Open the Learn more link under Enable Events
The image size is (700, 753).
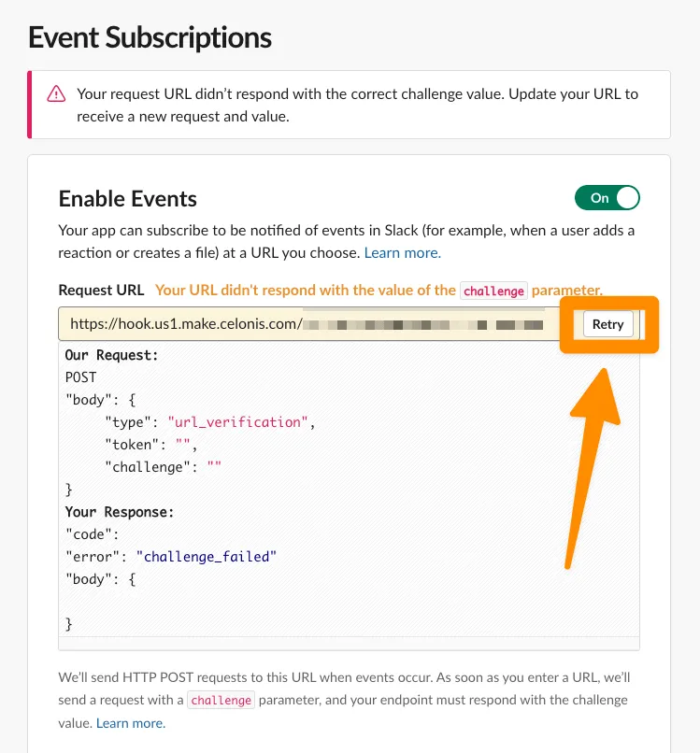click(x=402, y=252)
